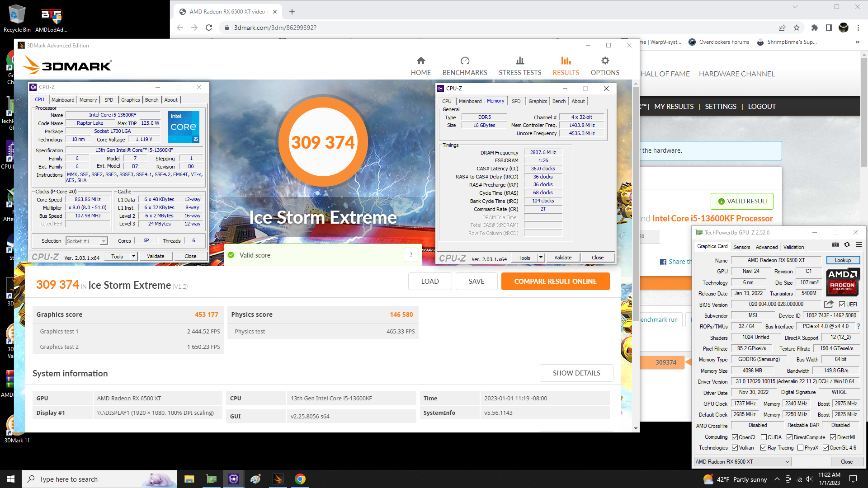Click the 3DMark results vertical scrollbar
868x488 pixels.
pyautogui.click(x=636, y=203)
